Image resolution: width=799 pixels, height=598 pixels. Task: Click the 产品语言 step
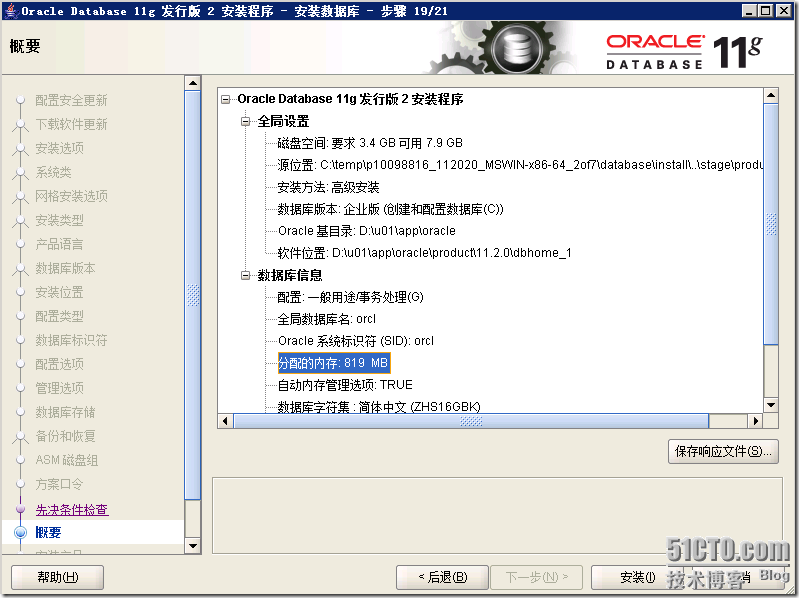(60, 244)
